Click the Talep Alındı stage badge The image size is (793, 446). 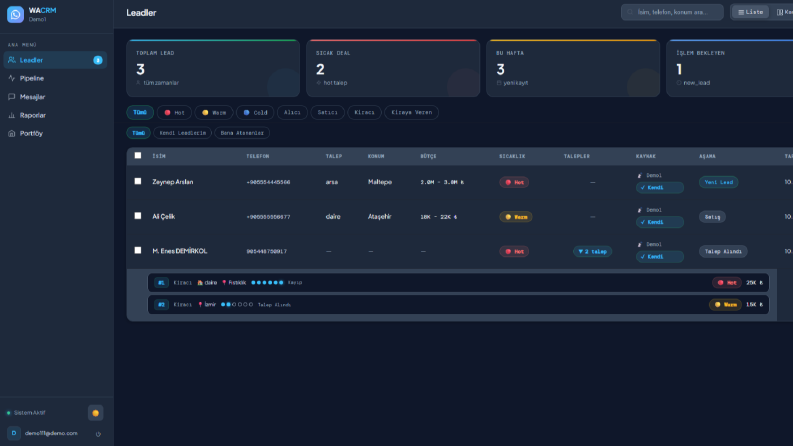click(x=723, y=251)
